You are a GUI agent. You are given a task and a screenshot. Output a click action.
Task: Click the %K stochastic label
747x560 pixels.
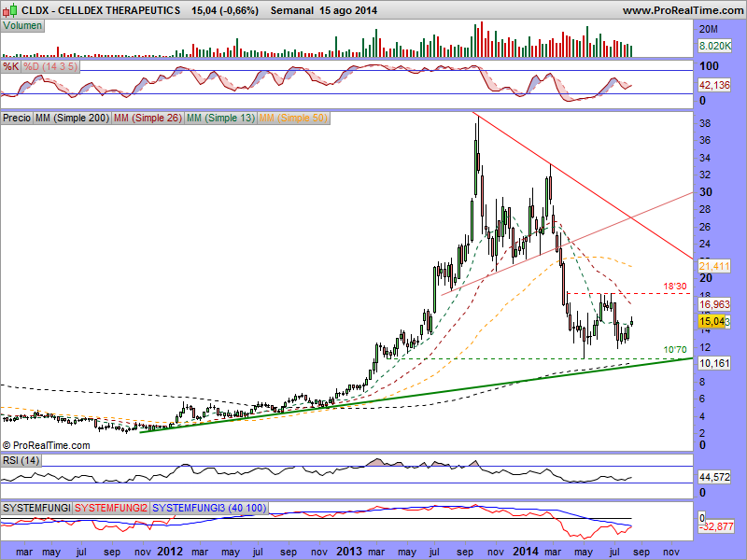coord(10,66)
